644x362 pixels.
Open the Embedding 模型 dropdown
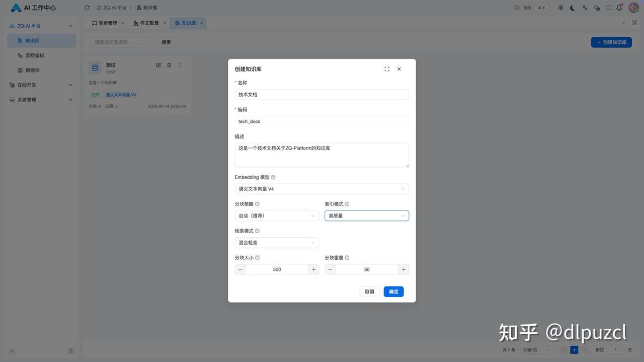[321, 189]
